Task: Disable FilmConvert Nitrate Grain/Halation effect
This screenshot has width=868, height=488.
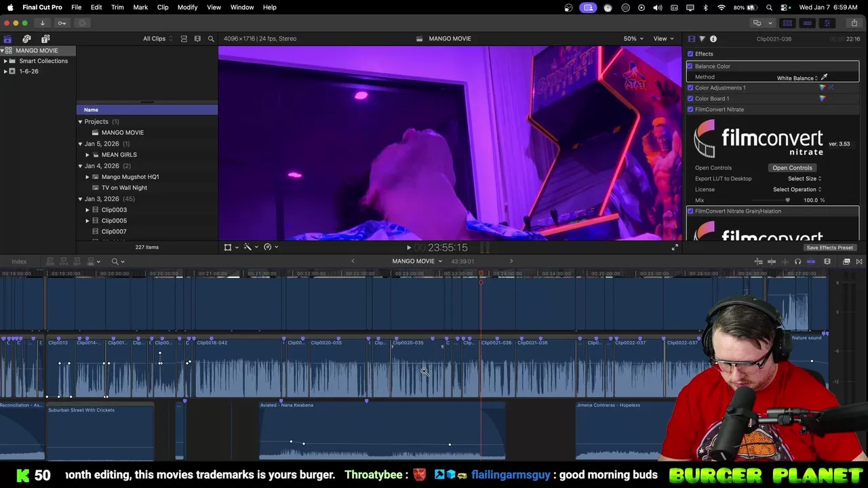Action: tap(690, 211)
